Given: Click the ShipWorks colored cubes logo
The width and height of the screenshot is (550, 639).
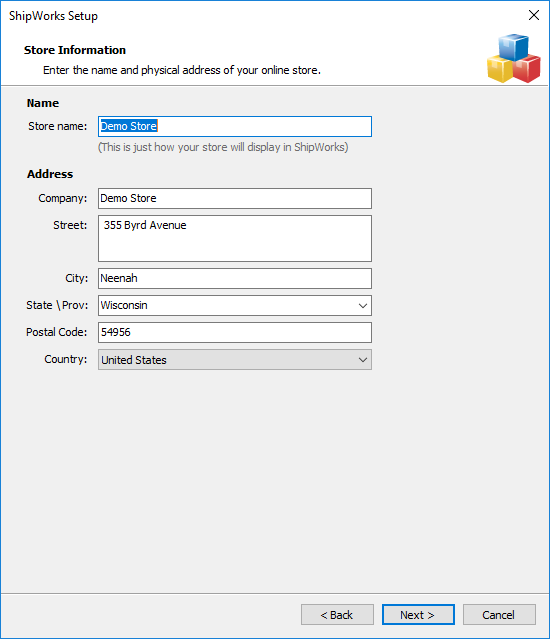Looking at the screenshot, I should [514, 58].
